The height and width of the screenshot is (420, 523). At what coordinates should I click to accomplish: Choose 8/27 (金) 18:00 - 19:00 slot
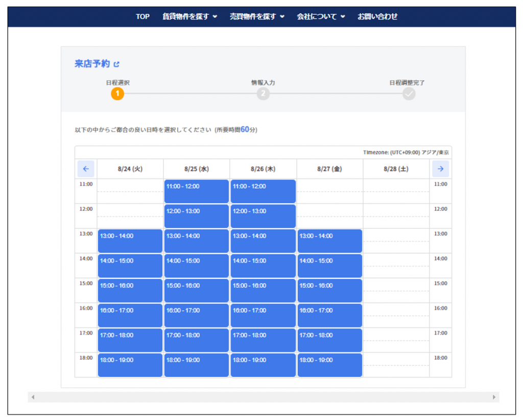[x=329, y=365]
